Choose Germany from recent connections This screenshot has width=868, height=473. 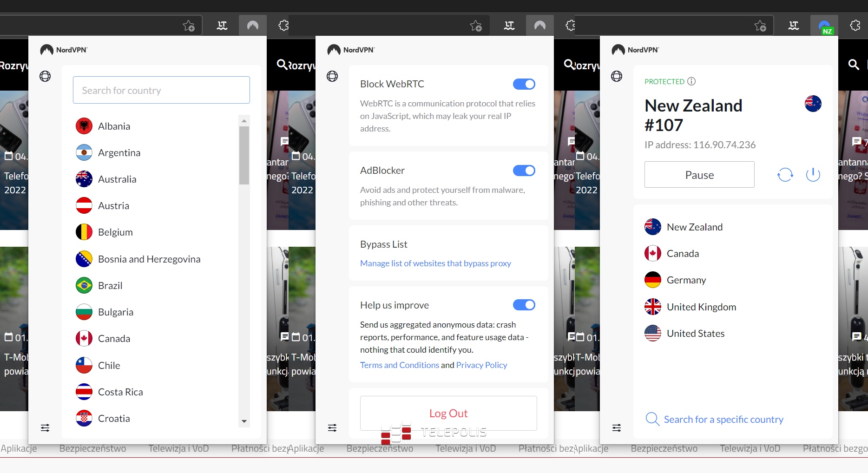(x=686, y=280)
